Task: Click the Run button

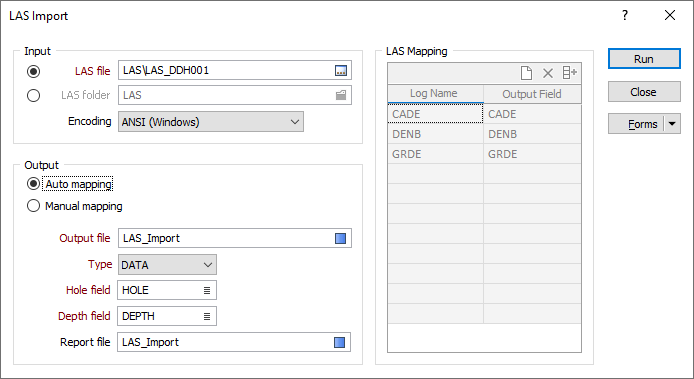Action: (x=644, y=59)
